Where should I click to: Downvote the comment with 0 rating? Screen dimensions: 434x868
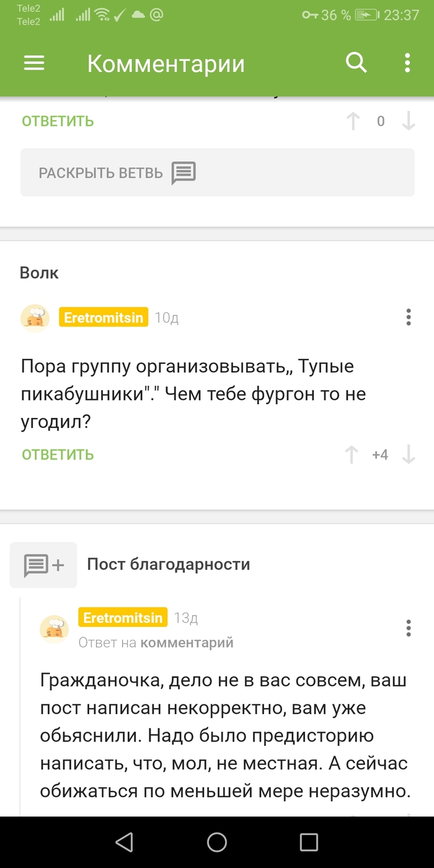coord(409,121)
